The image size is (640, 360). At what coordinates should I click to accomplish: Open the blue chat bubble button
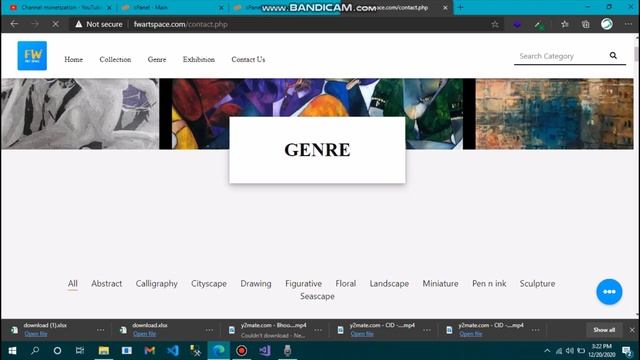pyautogui.click(x=609, y=291)
